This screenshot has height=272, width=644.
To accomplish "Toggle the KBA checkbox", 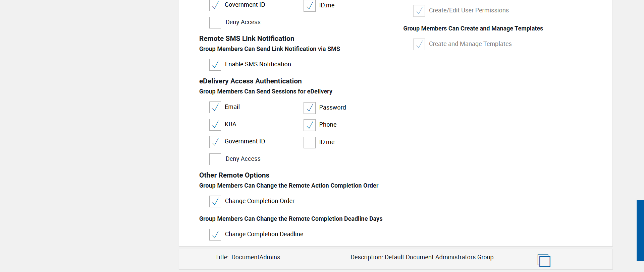I will tap(215, 125).
